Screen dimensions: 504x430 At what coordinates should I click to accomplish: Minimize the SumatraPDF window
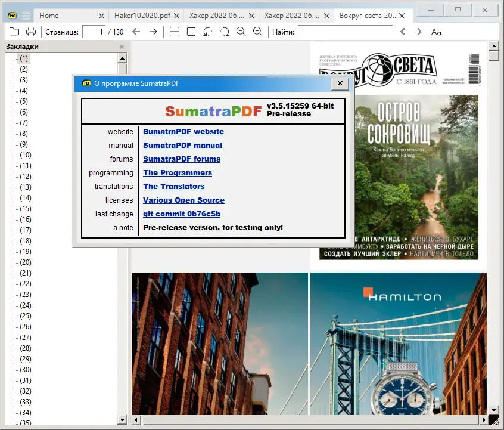coord(431,10)
